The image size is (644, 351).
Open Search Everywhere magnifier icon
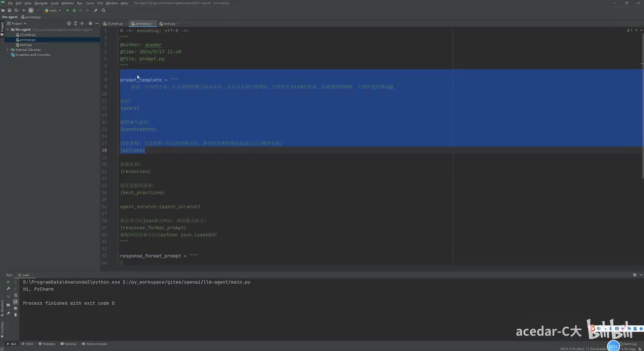(x=104, y=10)
